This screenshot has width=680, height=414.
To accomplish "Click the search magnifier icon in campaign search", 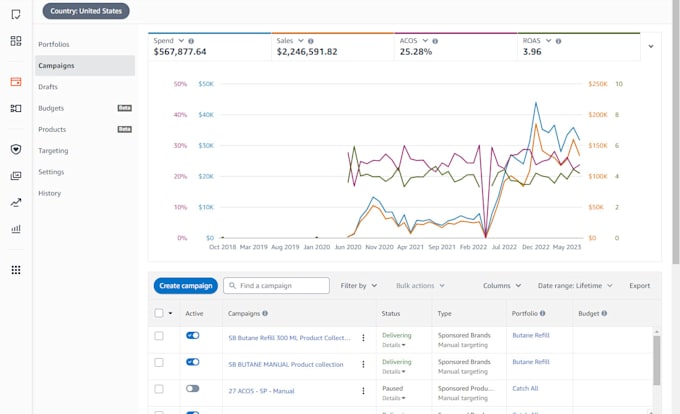I will pos(232,286).
